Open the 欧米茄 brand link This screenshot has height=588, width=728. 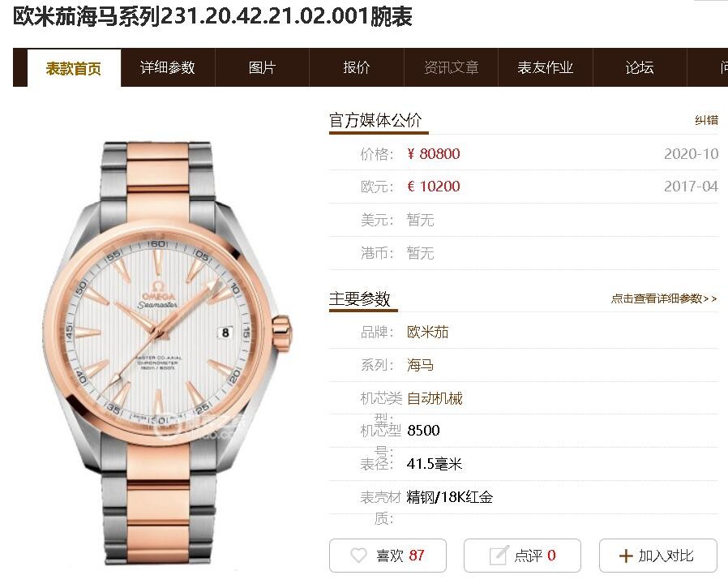click(427, 332)
